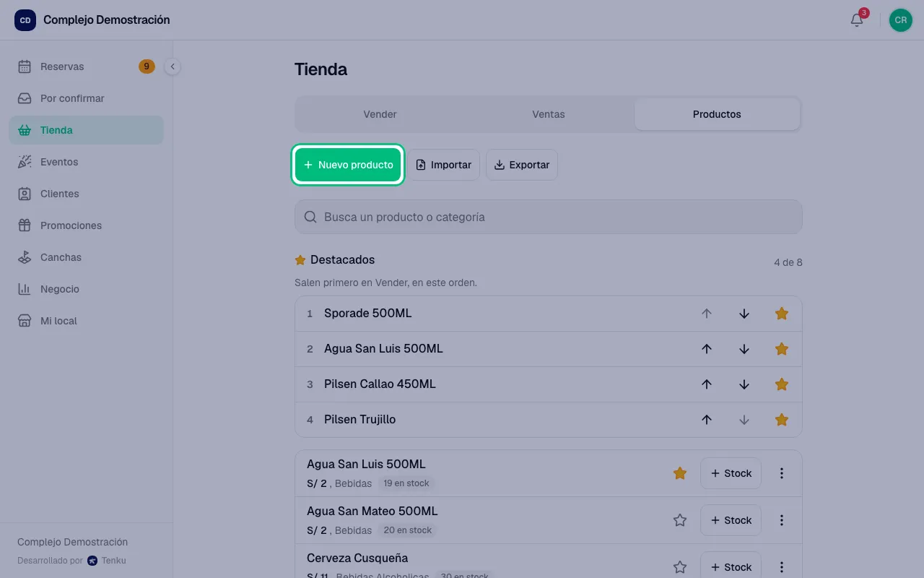Navigate to Clientes
Viewport: 924px width, 578px height.
(x=86, y=194)
